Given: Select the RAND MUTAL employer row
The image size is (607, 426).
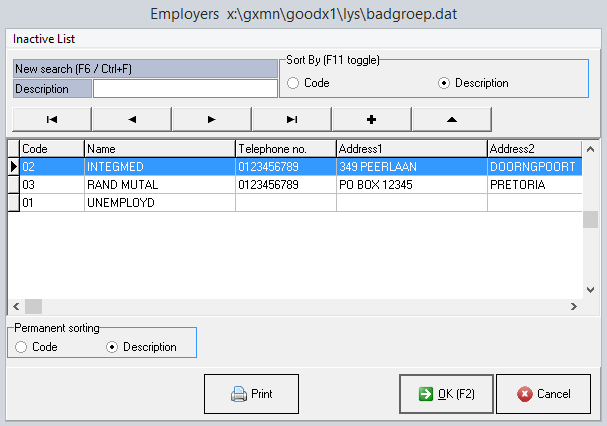Looking at the screenshot, I should 158,185.
